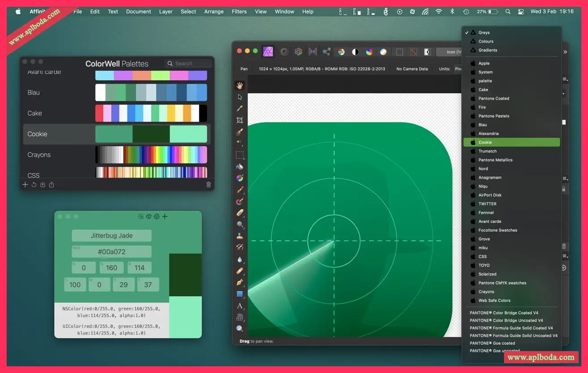Click the trash icon in ColorWell Palettes
Viewport: 588px width, 373px height.
pyautogui.click(x=209, y=185)
